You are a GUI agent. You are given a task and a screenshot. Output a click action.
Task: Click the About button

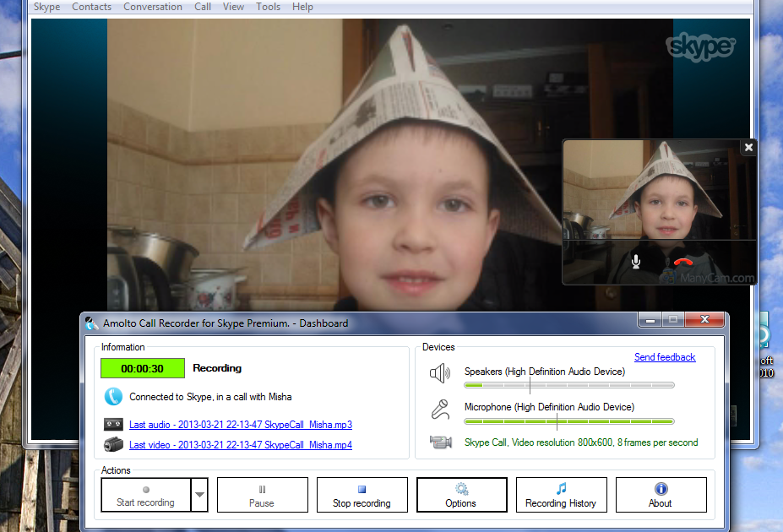[661, 495]
